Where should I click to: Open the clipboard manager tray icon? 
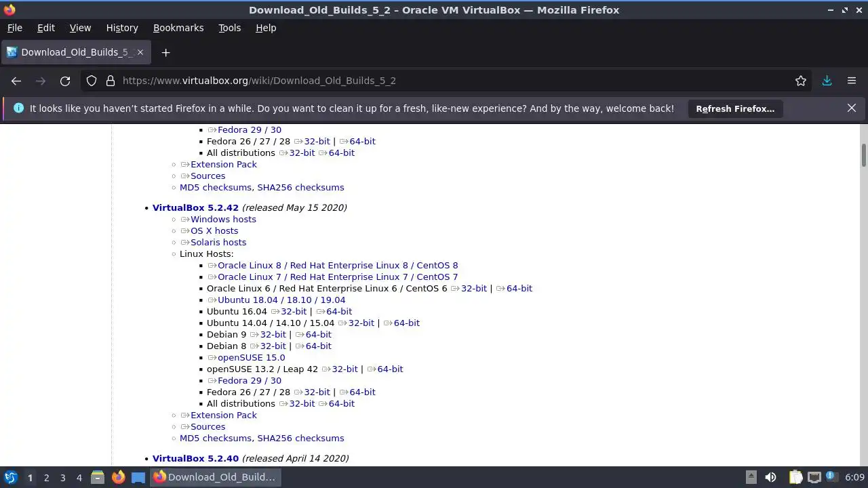tap(795, 477)
